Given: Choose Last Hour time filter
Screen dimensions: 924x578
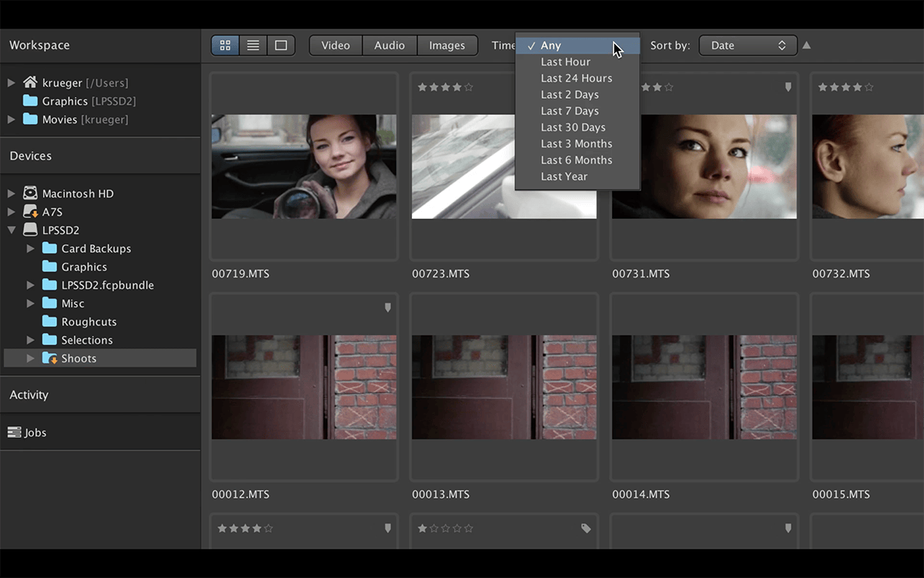Looking at the screenshot, I should pos(577,62).
